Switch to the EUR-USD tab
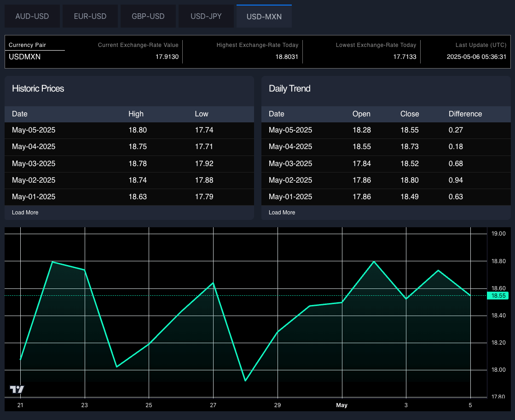Image resolution: width=515 pixels, height=420 pixels. pyautogui.click(x=90, y=17)
